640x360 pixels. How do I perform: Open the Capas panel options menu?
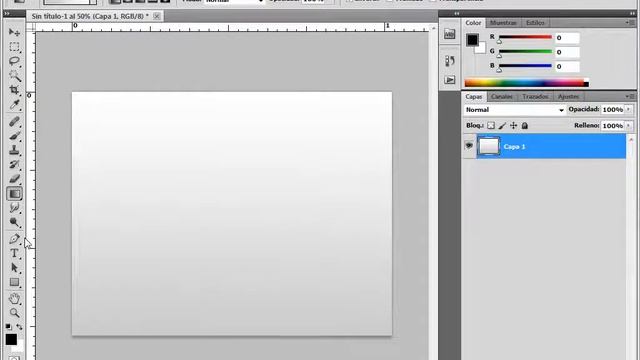[x=630, y=97]
